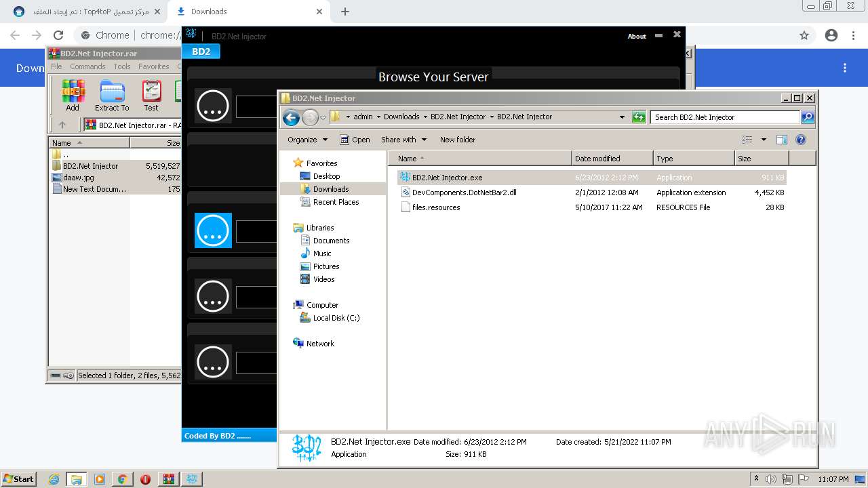
Task: Open Opera browser taskbar icon
Action: click(145, 479)
